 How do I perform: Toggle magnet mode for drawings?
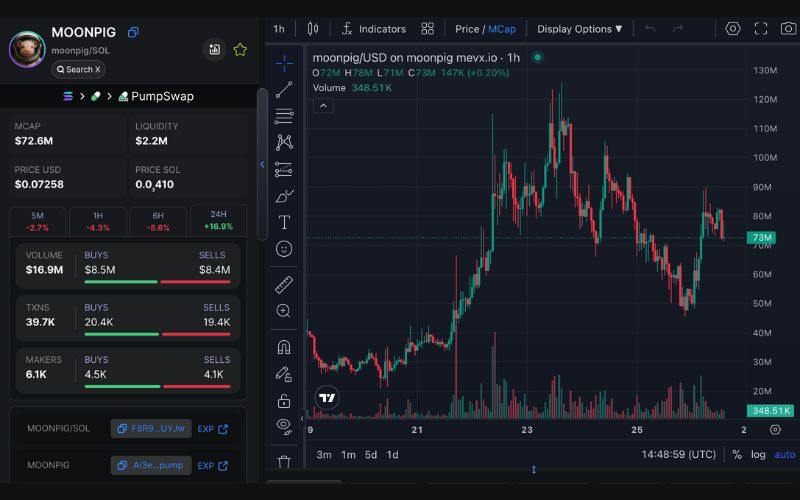click(284, 347)
